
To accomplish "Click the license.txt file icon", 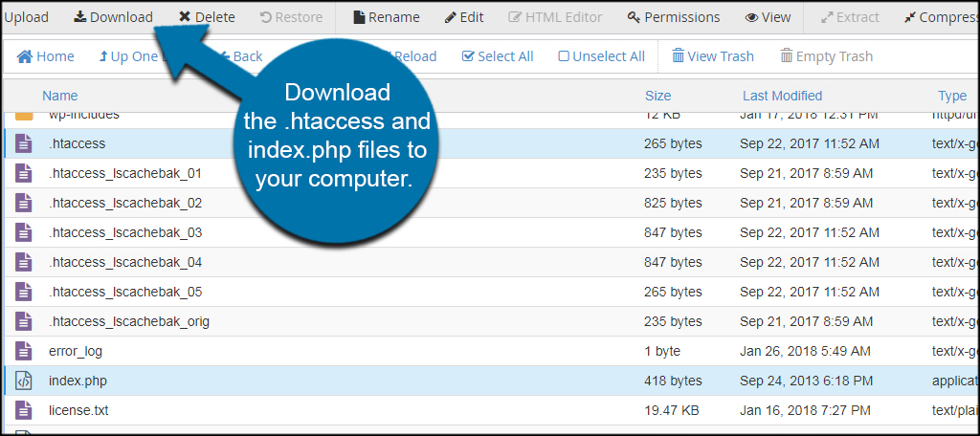I will pos(24,410).
